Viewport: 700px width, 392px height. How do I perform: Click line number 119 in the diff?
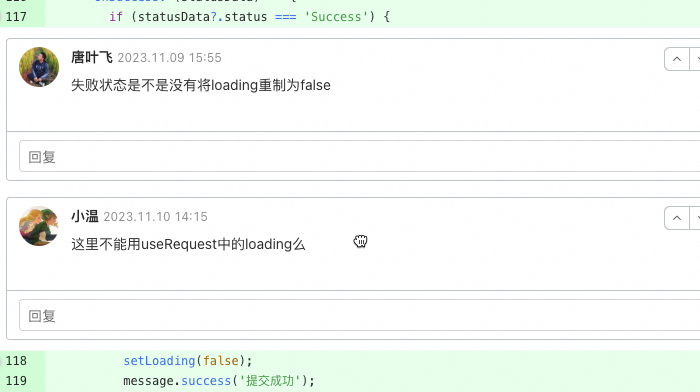(17, 381)
